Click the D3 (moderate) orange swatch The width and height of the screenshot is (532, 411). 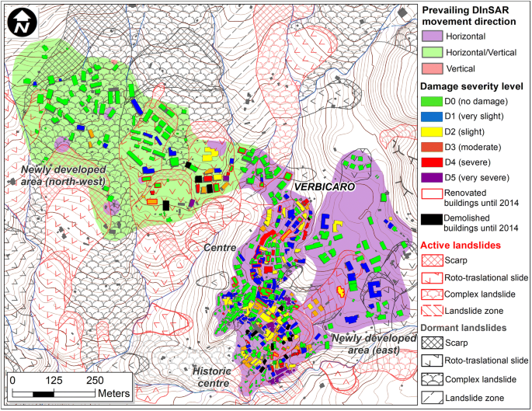432,147
